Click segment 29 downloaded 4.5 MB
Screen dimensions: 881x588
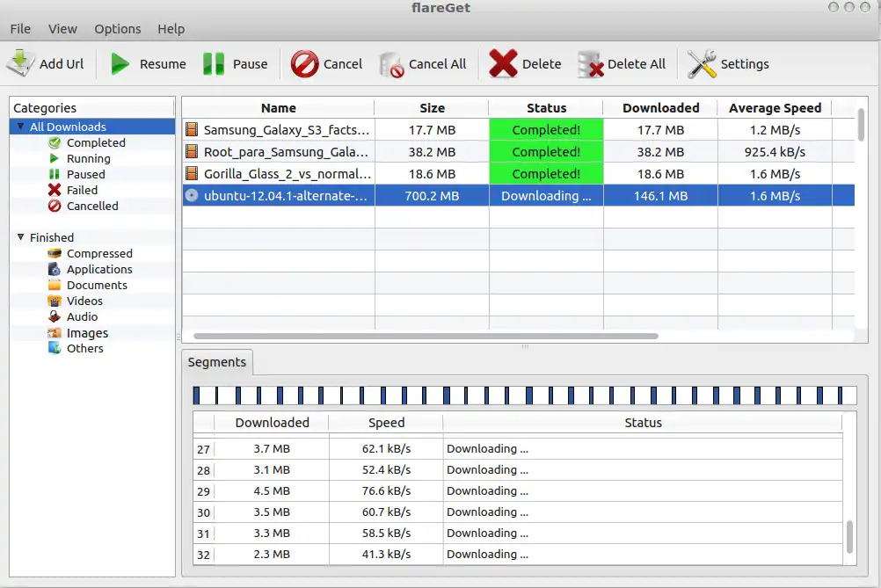coord(272,490)
